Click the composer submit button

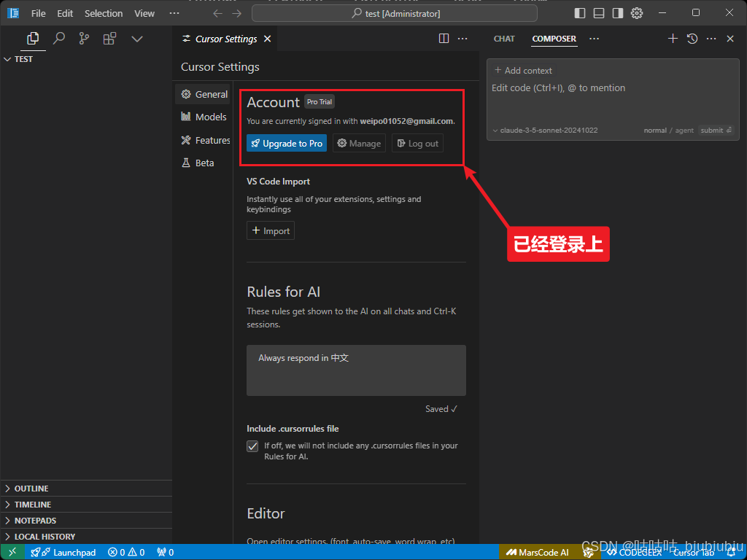pos(716,131)
